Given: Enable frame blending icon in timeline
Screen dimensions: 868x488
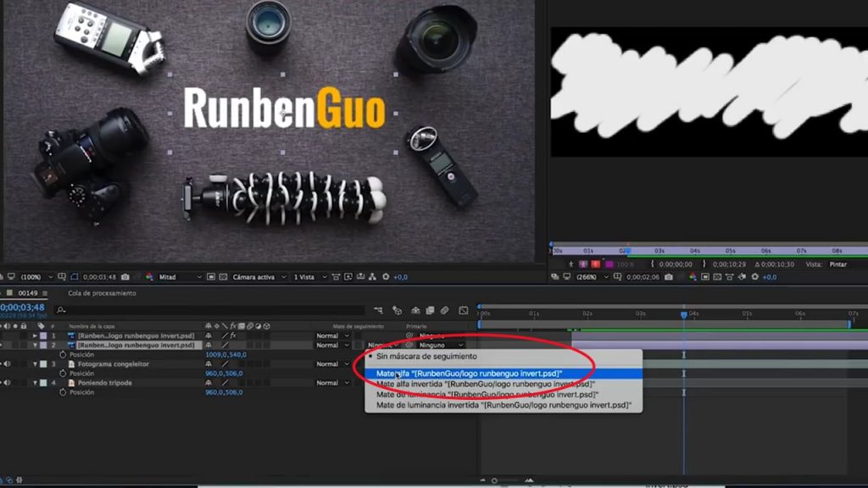Looking at the screenshot, I should [x=430, y=311].
